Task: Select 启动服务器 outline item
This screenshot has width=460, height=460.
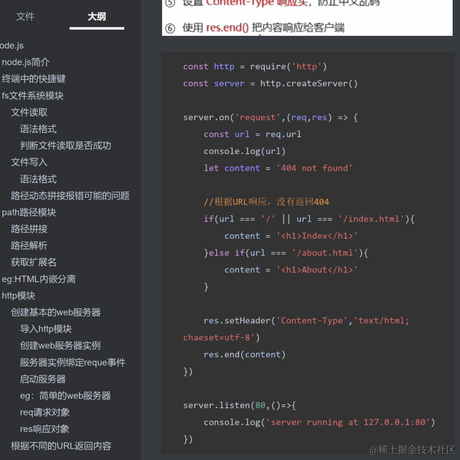Action: pos(43,379)
